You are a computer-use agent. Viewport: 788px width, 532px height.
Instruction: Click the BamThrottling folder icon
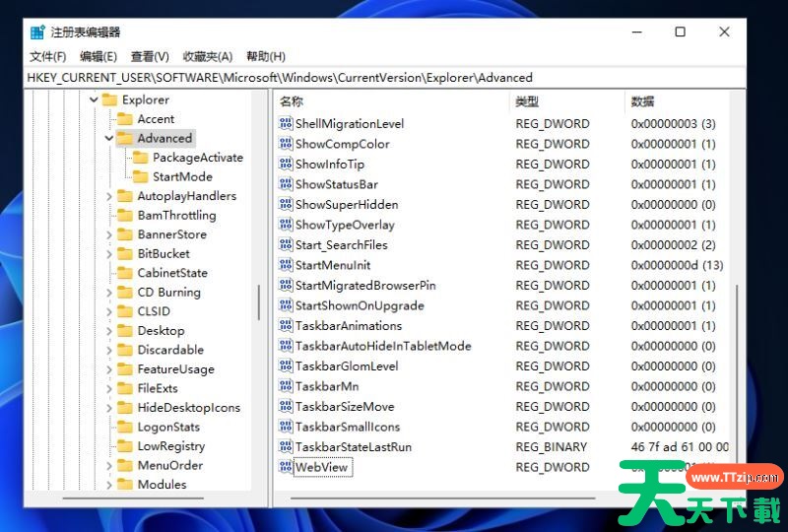[125, 215]
